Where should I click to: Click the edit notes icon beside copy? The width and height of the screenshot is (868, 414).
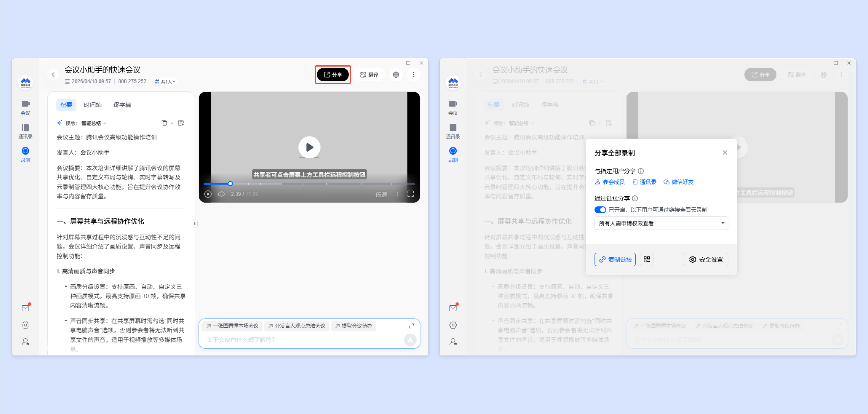(181, 123)
